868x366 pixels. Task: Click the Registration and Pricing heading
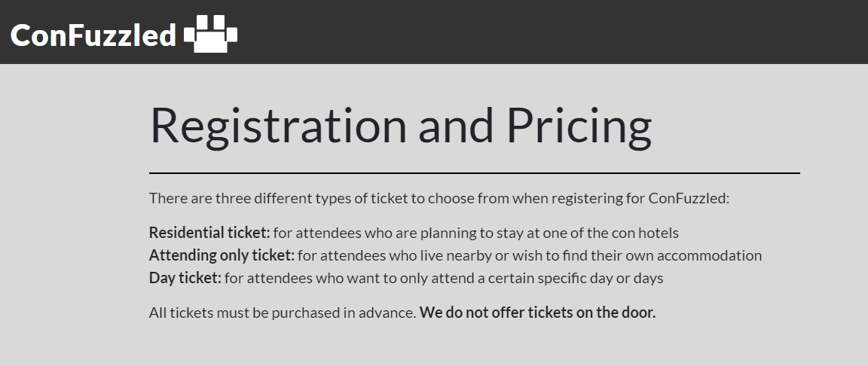coord(400,125)
